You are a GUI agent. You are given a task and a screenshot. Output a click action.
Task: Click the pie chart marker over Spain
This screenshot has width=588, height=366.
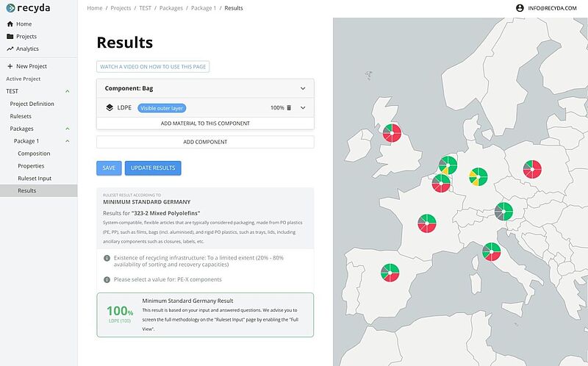[387, 272]
